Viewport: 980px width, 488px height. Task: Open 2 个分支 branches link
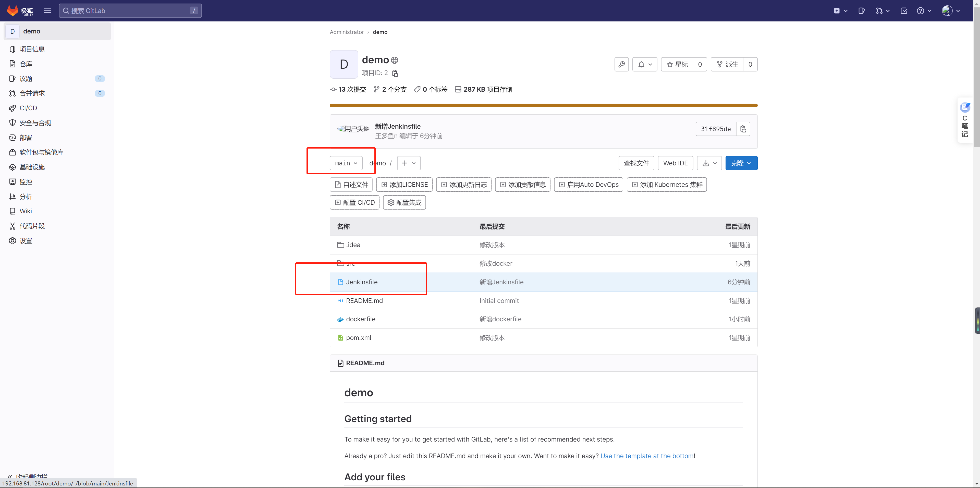[x=390, y=89]
